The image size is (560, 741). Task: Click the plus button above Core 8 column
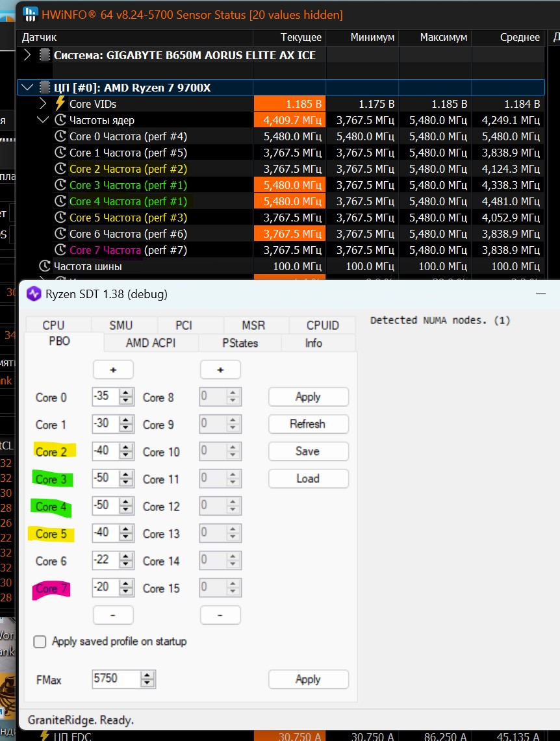(220, 370)
